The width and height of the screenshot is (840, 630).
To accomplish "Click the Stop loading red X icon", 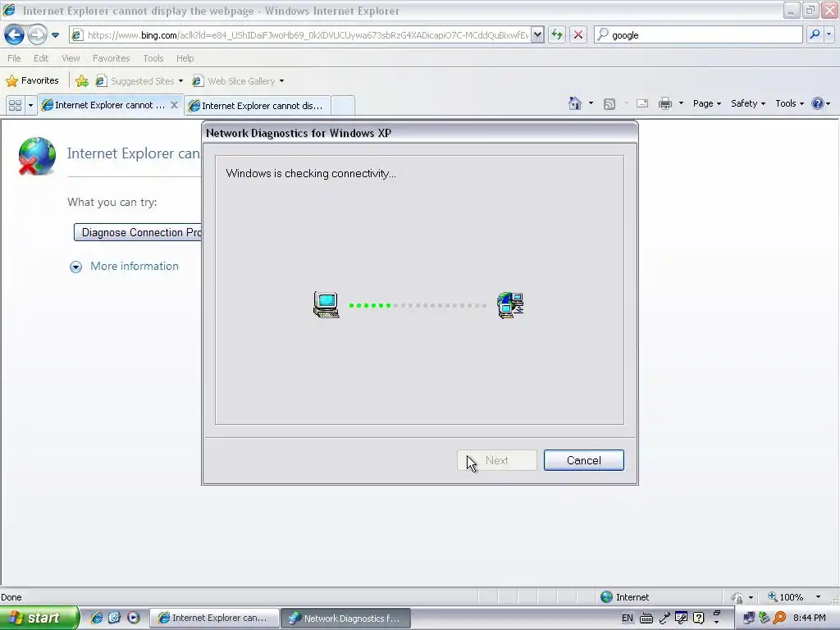I will (x=578, y=35).
